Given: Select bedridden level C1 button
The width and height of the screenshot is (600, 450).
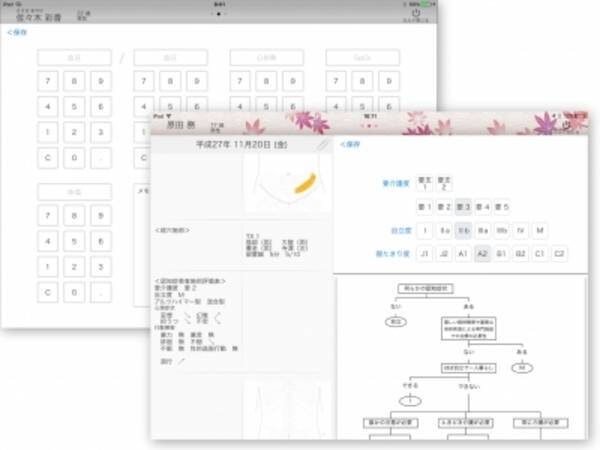Looking at the screenshot, I should click(x=540, y=253).
